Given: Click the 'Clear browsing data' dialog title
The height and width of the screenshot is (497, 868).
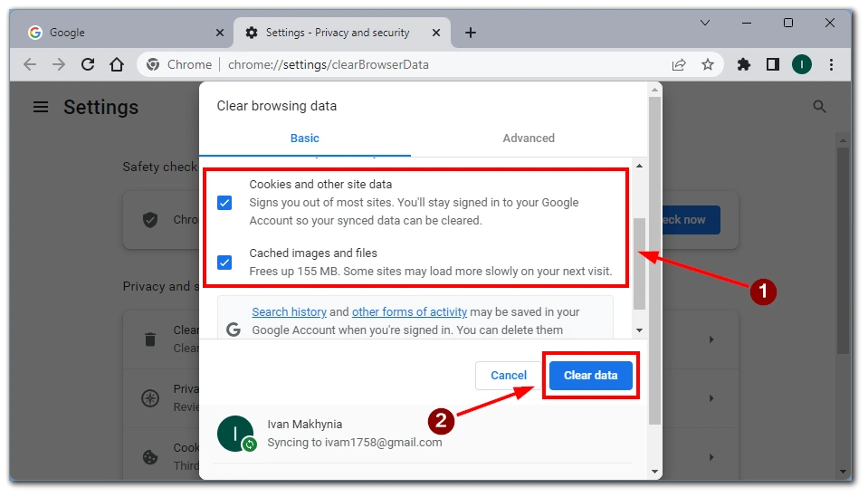Looking at the screenshot, I should 277,106.
